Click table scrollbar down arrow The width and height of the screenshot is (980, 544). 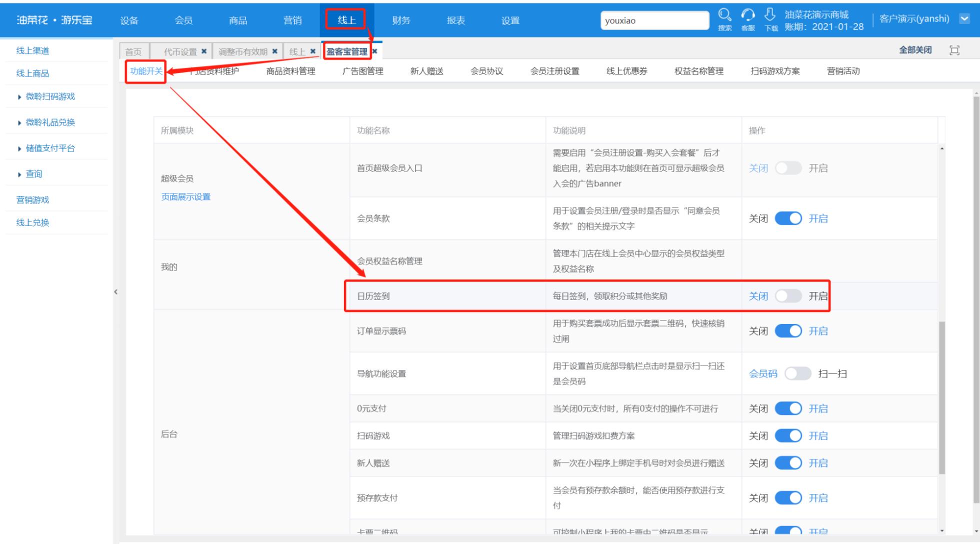point(942,530)
